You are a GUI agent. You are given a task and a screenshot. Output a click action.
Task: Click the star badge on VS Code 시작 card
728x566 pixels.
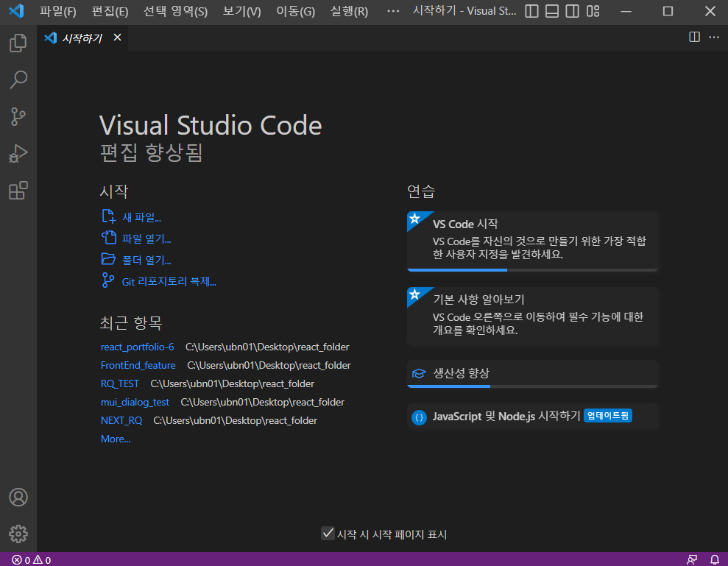[x=415, y=219]
